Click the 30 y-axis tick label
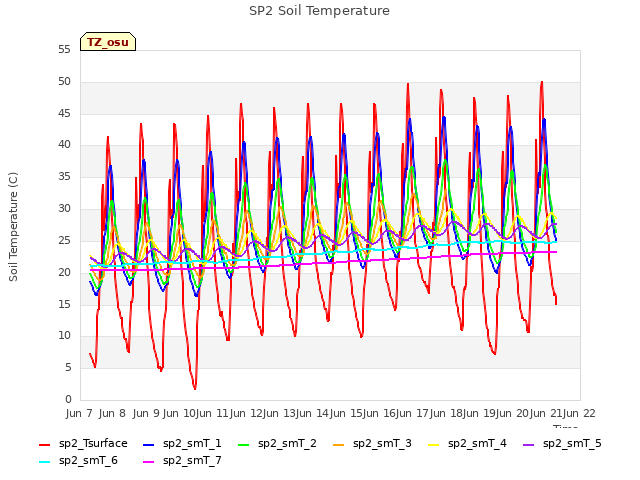Image resolution: width=640 pixels, height=480 pixels. pyautogui.click(x=64, y=209)
